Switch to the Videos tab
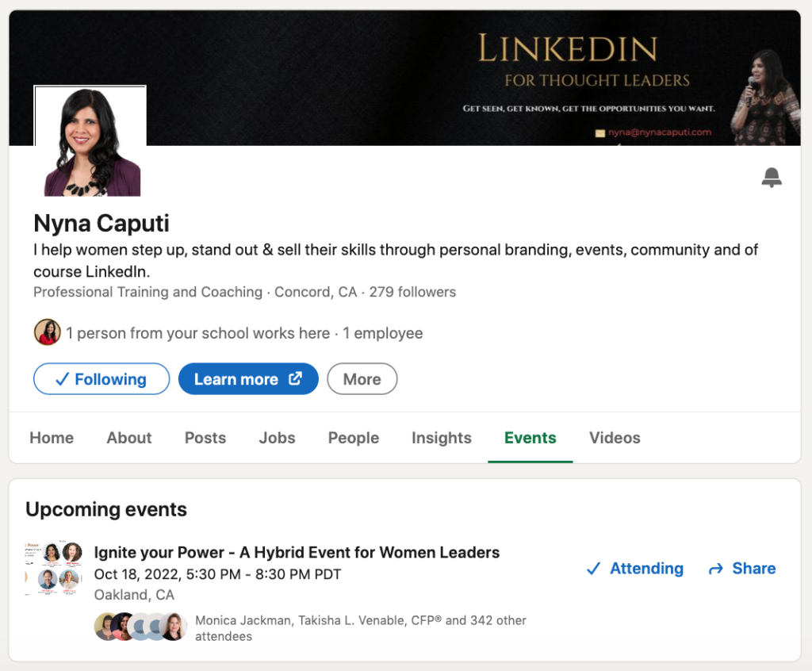This screenshot has width=812, height=671. 615,438
